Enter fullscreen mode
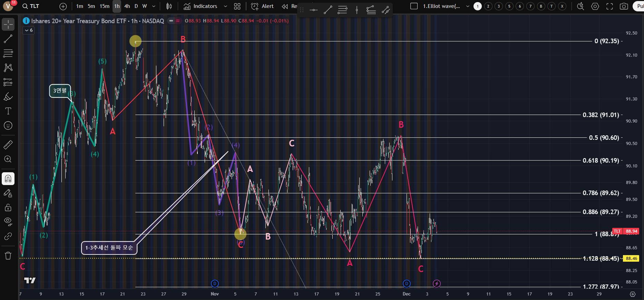 [609, 6]
